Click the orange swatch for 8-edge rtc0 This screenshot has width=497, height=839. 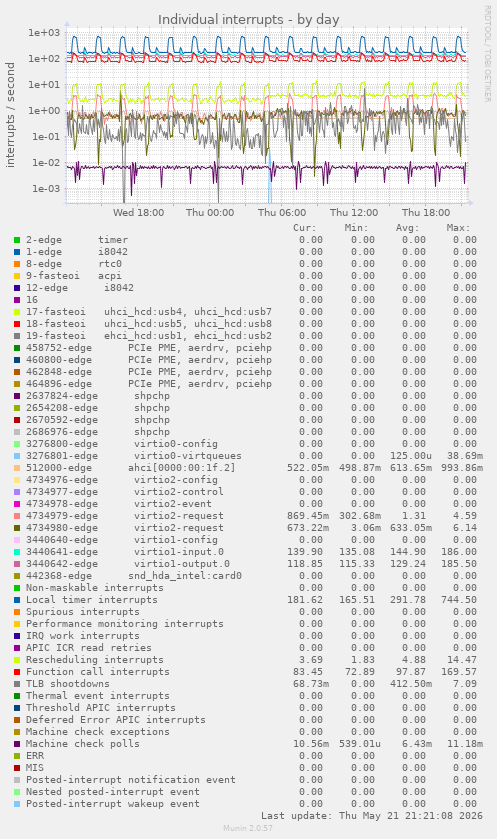click(17, 264)
